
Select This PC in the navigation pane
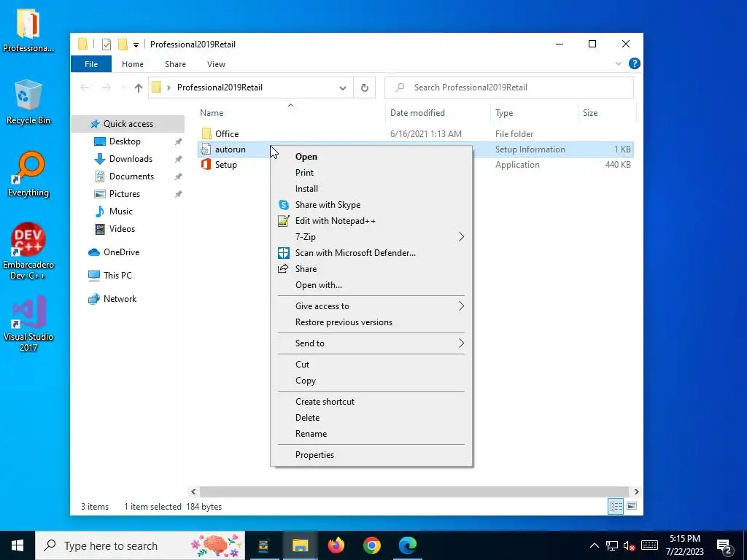(117, 275)
